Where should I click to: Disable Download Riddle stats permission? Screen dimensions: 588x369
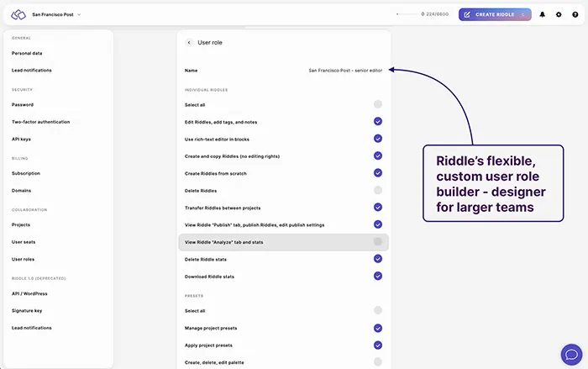[x=378, y=276]
